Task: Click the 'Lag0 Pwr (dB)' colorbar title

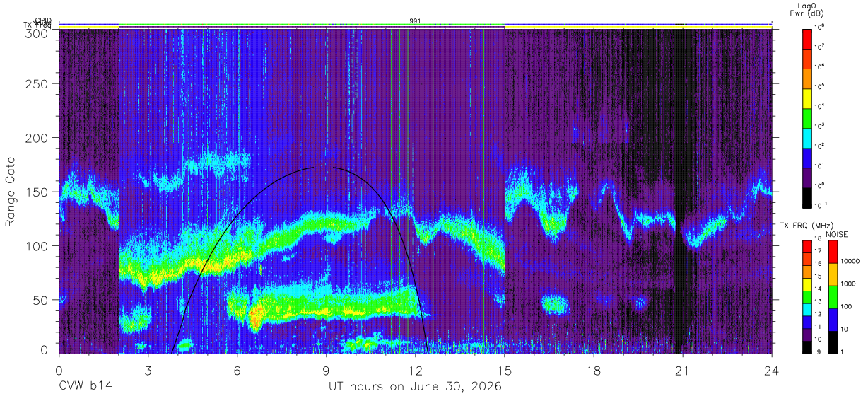Action: tap(808, 10)
